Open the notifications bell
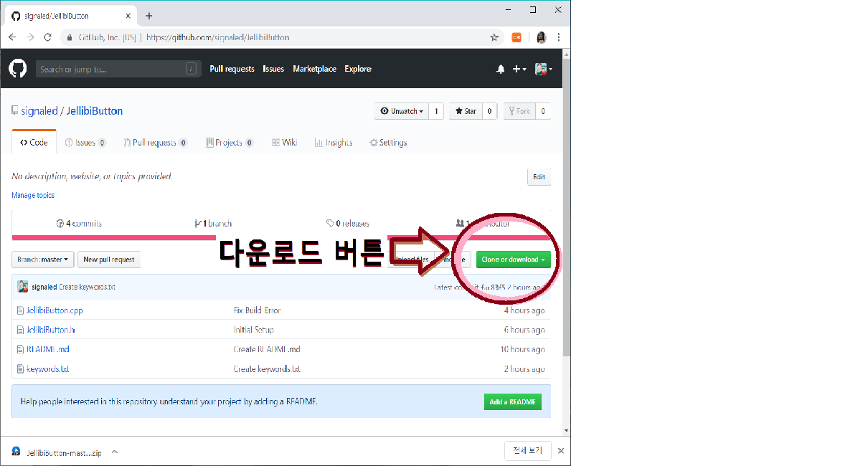Image resolution: width=868 pixels, height=466 pixels. tap(501, 69)
